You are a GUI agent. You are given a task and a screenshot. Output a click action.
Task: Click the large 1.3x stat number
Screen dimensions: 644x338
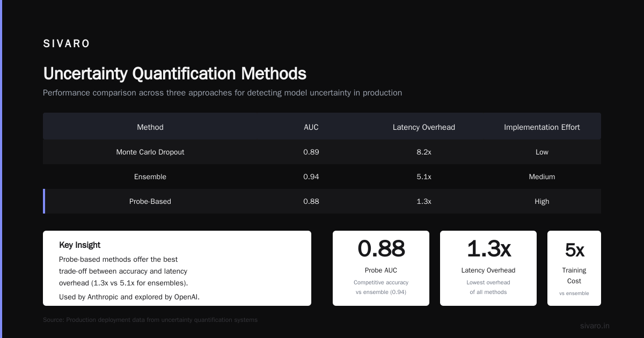(x=488, y=248)
